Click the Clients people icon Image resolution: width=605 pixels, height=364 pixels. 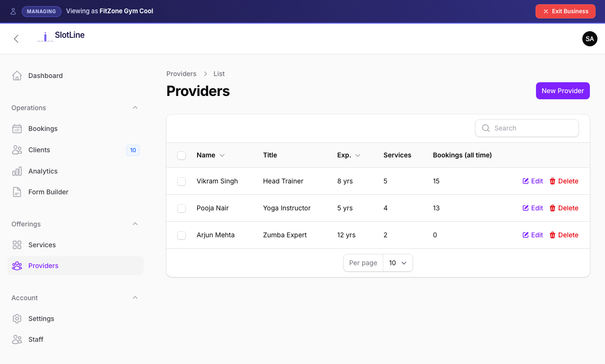click(x=17, y=150)
